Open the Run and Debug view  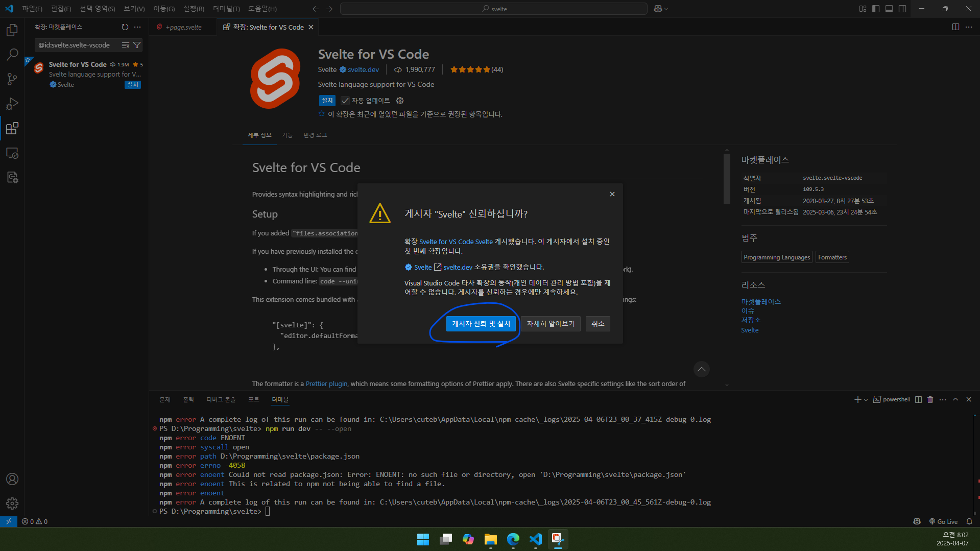12,104
